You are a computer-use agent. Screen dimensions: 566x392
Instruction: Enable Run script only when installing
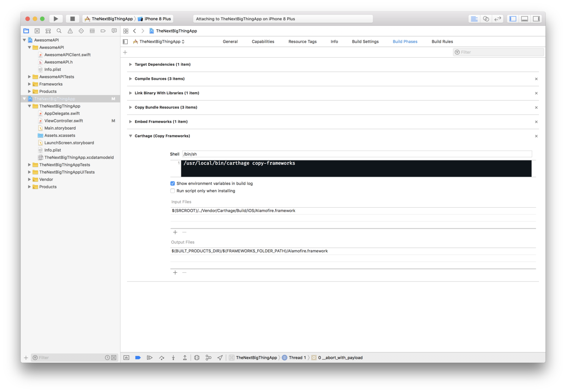coord(173,191)
